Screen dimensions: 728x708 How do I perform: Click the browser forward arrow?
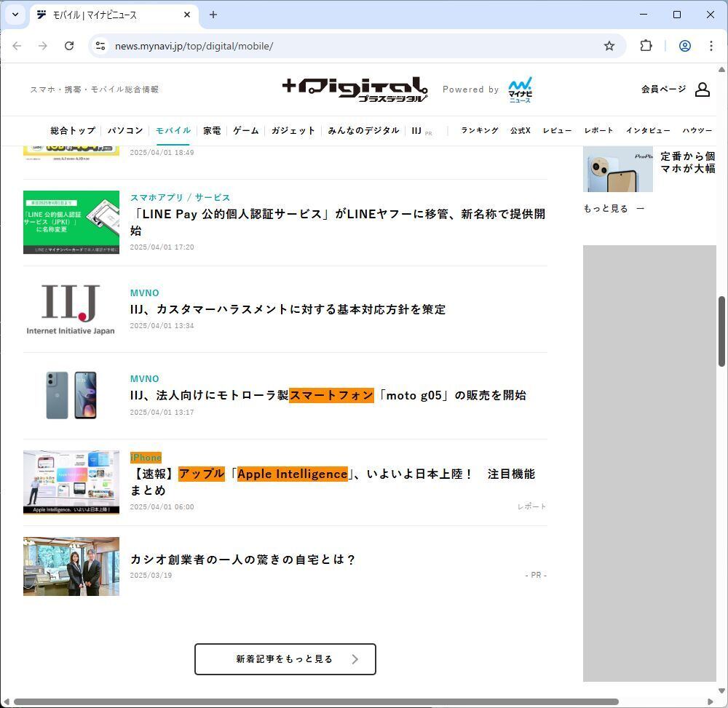tap(43, 46)
